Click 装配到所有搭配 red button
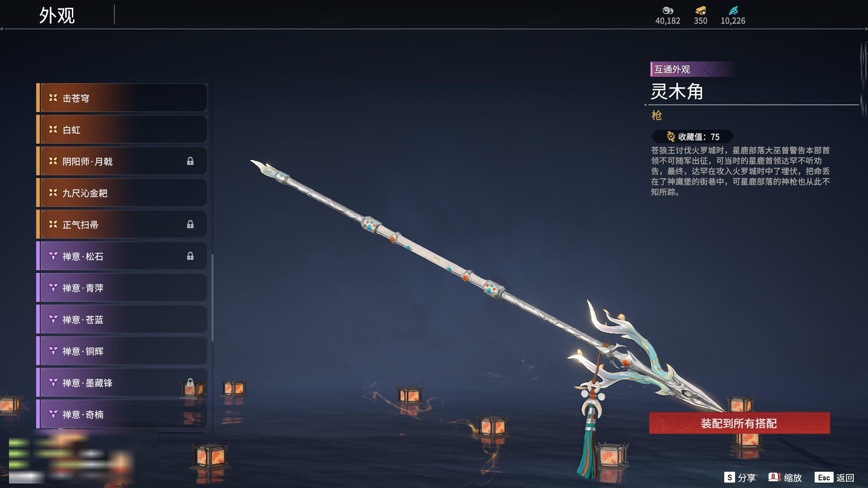Image resolution: width=868 pixels, height=488 pixels. tap(739, 423)
